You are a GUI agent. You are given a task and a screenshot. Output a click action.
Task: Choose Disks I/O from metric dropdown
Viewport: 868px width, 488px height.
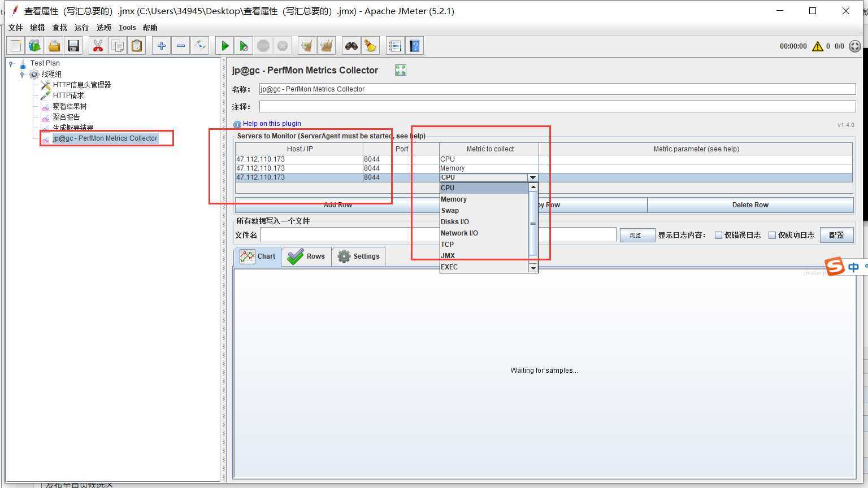click(484, 222)
